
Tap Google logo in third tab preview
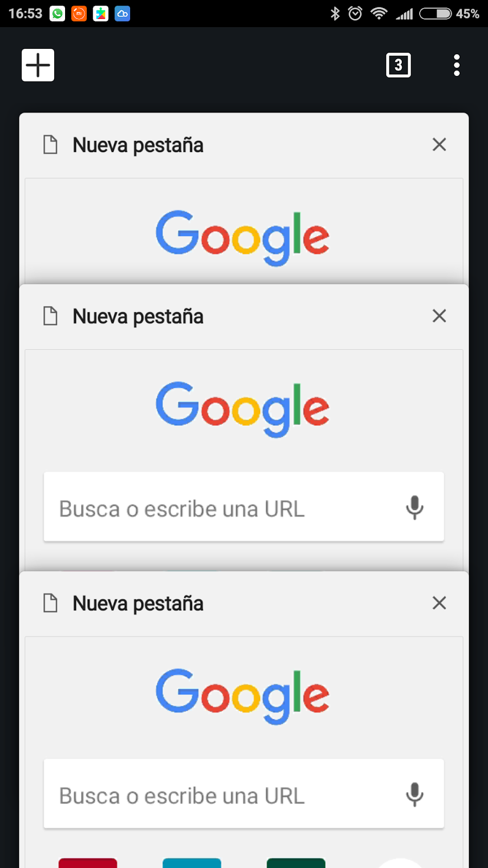tap(242, 696)
